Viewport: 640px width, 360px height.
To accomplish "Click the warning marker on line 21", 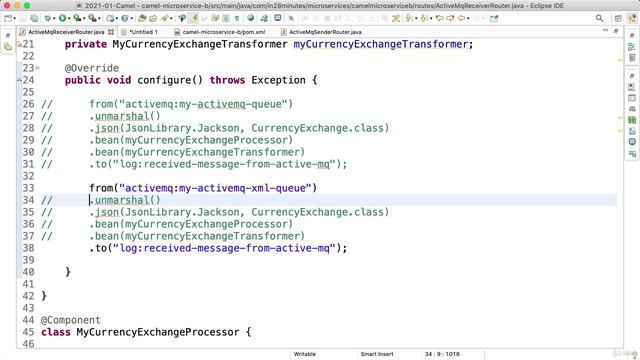I will pos(19,44).
